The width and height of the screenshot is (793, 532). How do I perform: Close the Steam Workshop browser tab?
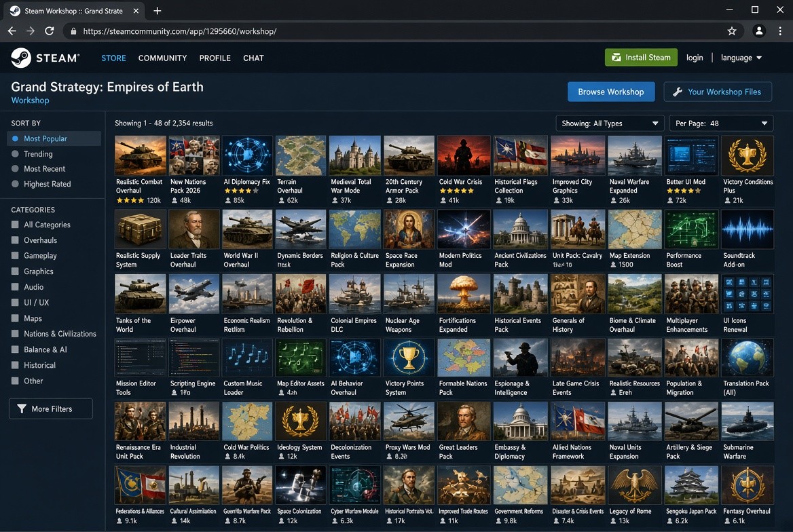tap(136, 11)
